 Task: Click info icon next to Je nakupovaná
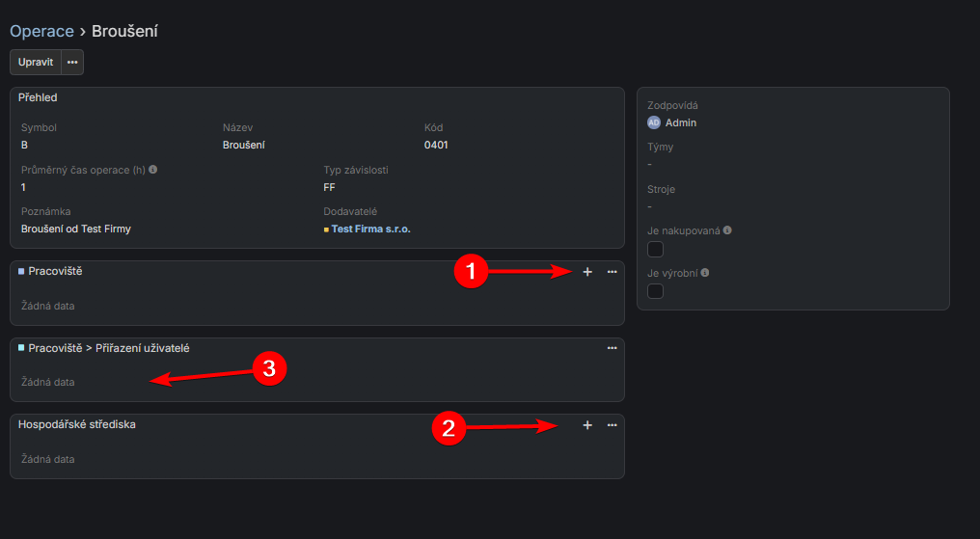coord(727,230)
